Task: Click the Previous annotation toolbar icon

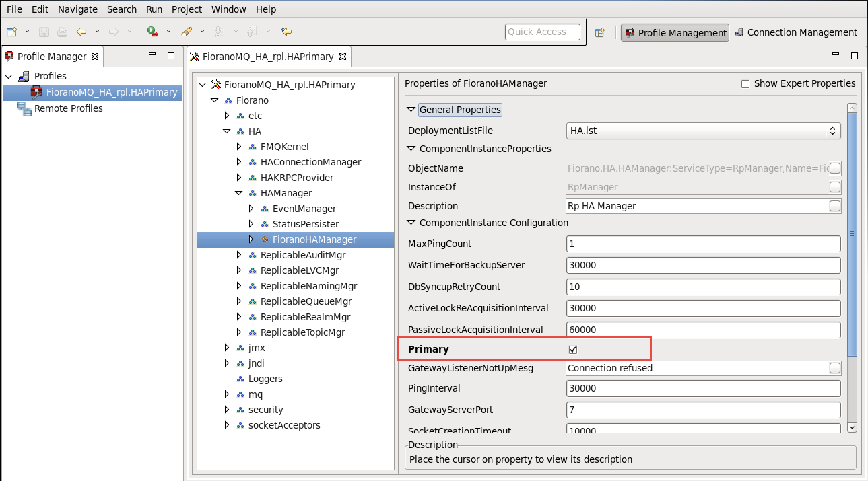Action: (x=251, y=32)
